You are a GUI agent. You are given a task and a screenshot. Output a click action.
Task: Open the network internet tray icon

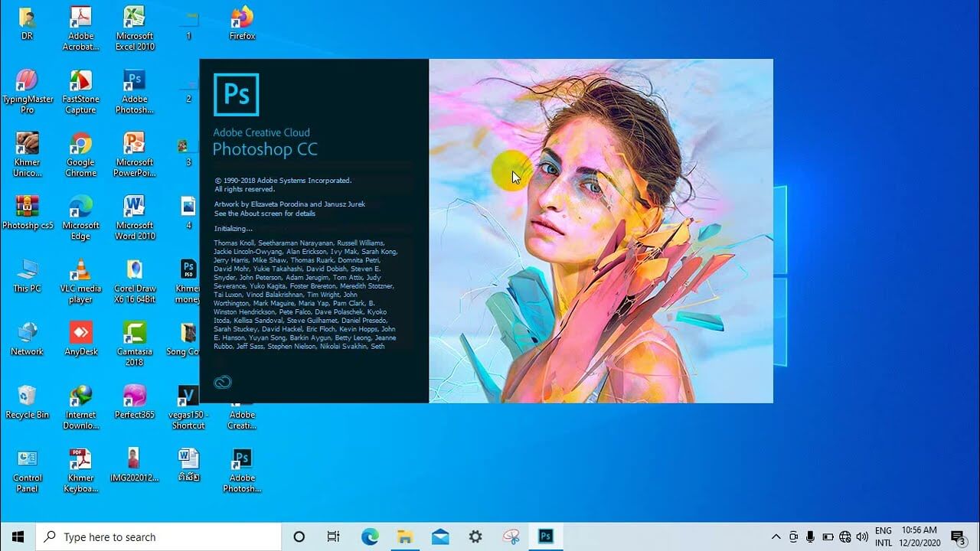(x=845, y=536)
